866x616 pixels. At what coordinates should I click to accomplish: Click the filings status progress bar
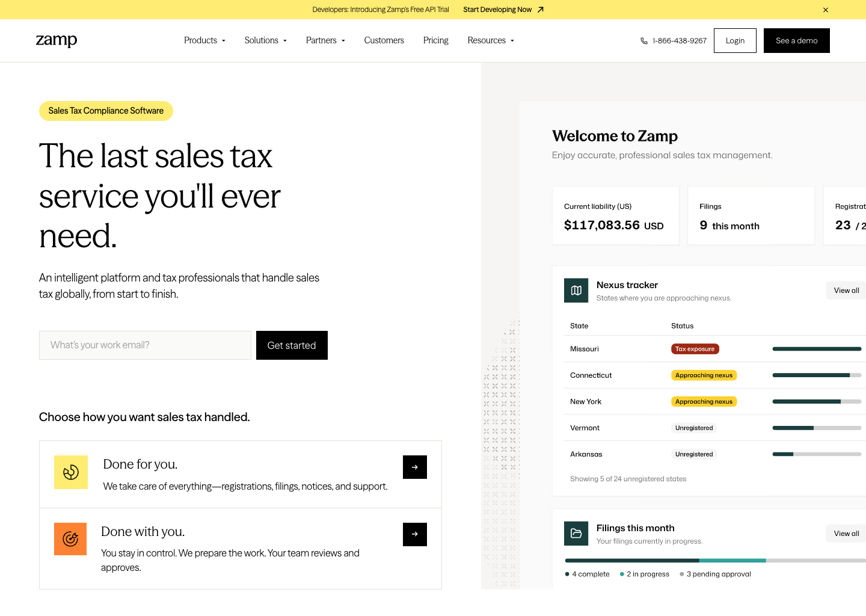click(715, 561)
